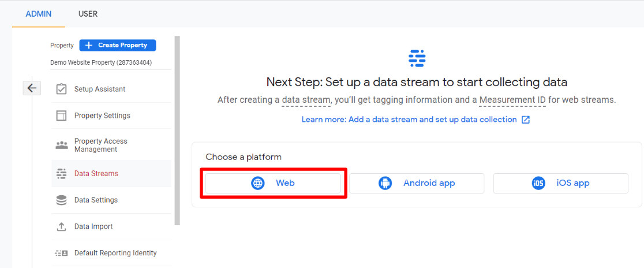Click the Default Reporting Identity icon
The height and width of the screenshot is (268, 644).
coord(61,253)
